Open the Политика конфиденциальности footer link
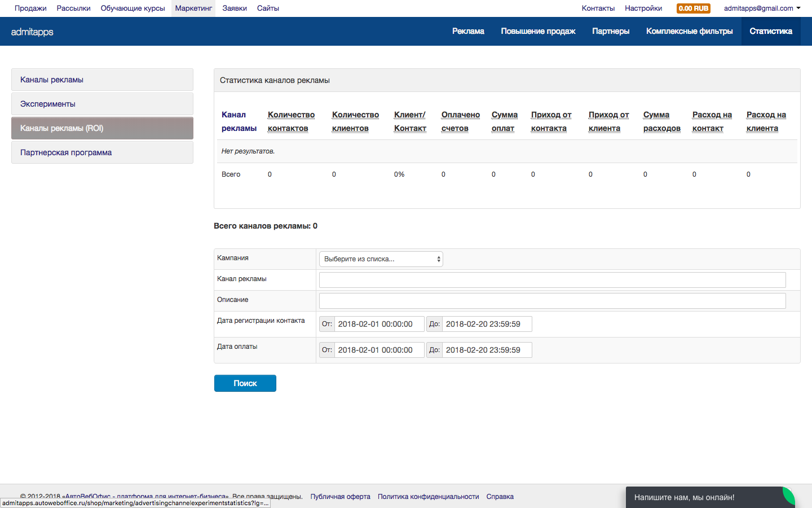Viewport: 812px width, 508px height. pos(428,497)
